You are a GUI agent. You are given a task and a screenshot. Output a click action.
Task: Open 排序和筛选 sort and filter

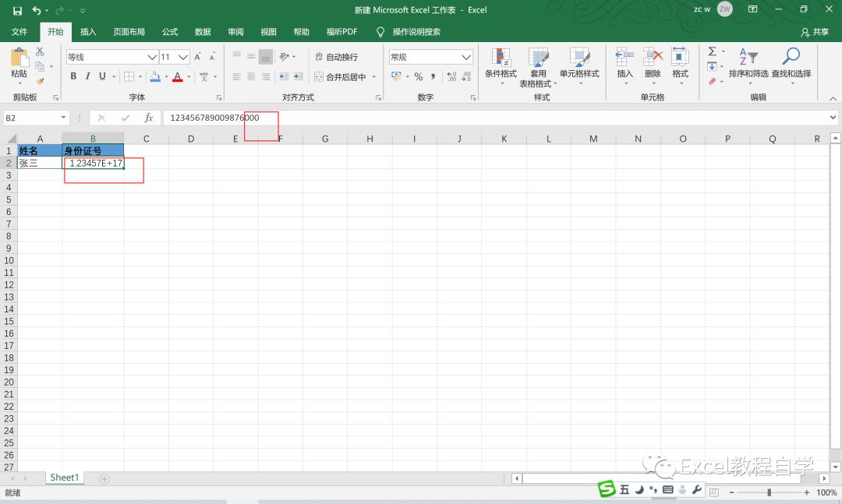click(x=748, y=66)
